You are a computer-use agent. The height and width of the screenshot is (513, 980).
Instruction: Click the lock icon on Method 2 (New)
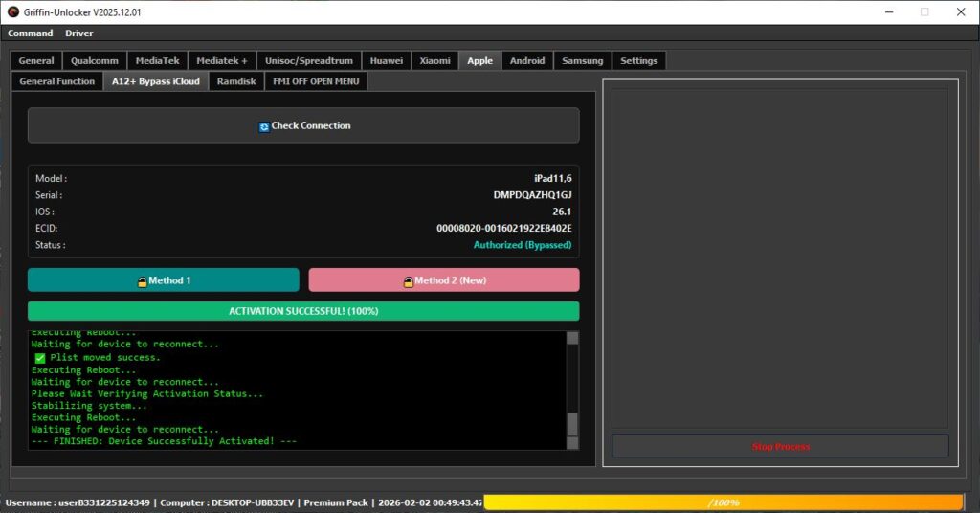tap(408, 281)
